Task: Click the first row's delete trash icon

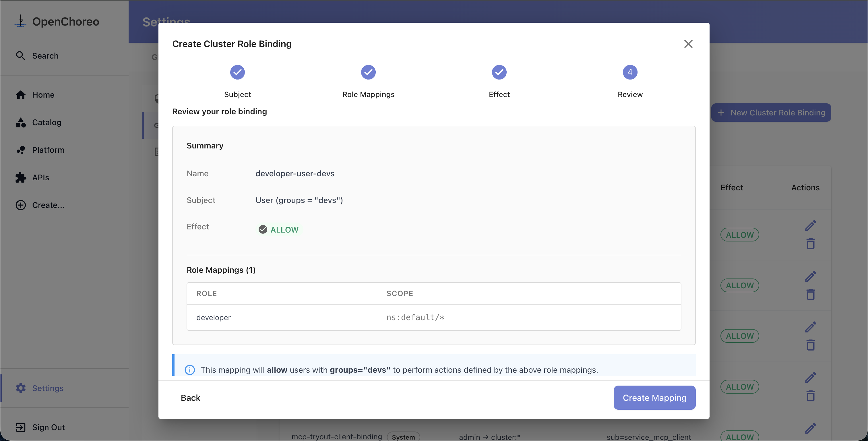Action: click(x=810, y=244)
